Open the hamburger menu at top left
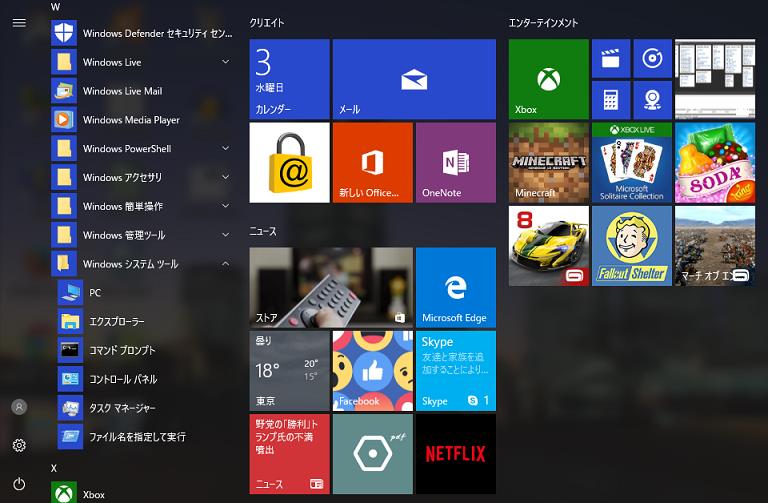 point(19,23)
